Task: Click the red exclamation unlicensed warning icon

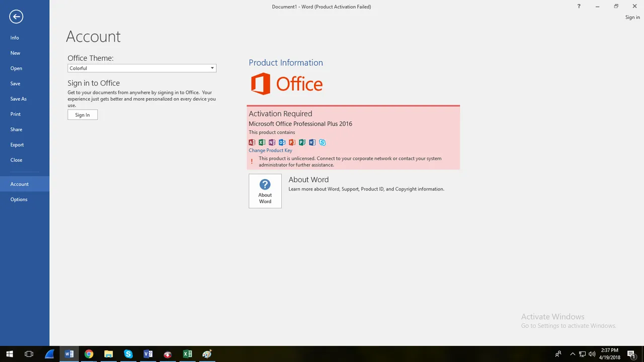Action: pos(252,161)
